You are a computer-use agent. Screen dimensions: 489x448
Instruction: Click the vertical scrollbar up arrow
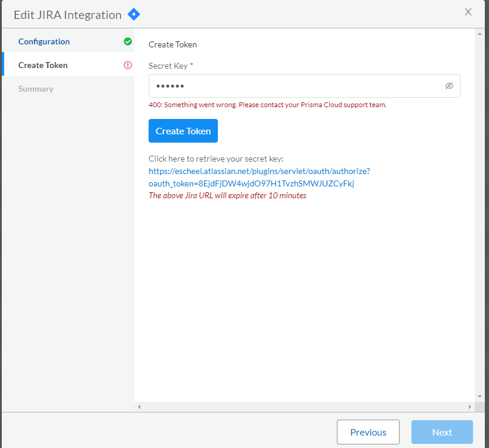pyautogui.click(x=480, y=34)
